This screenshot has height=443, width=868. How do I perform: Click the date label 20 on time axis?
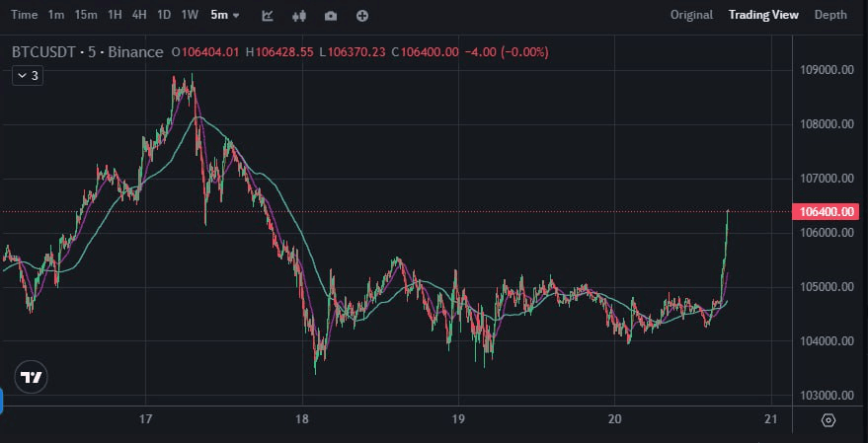coord(614,419)
